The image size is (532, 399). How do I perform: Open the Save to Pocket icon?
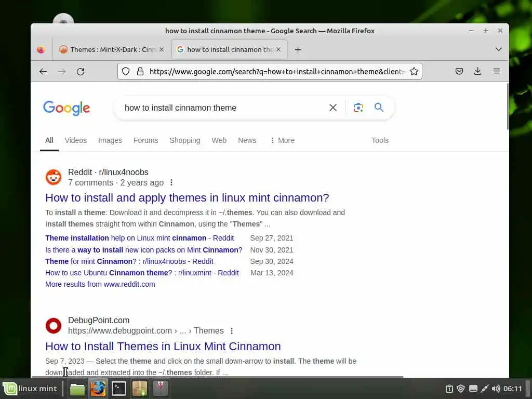tap(459, 71)
